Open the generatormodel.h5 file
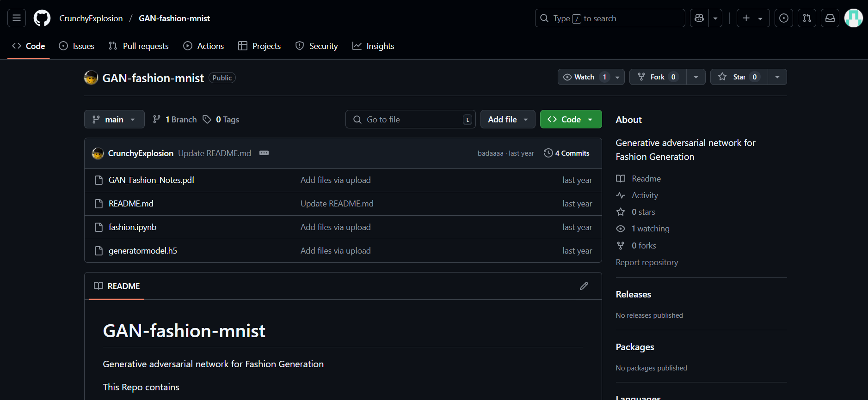Viewport: 868px width, 400px height. (143, 251)
